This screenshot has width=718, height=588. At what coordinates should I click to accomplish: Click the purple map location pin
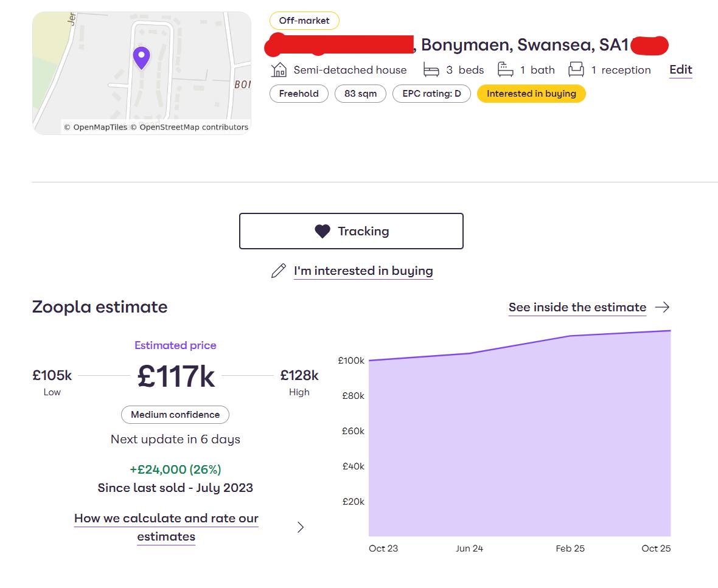(x=141, y=58)
